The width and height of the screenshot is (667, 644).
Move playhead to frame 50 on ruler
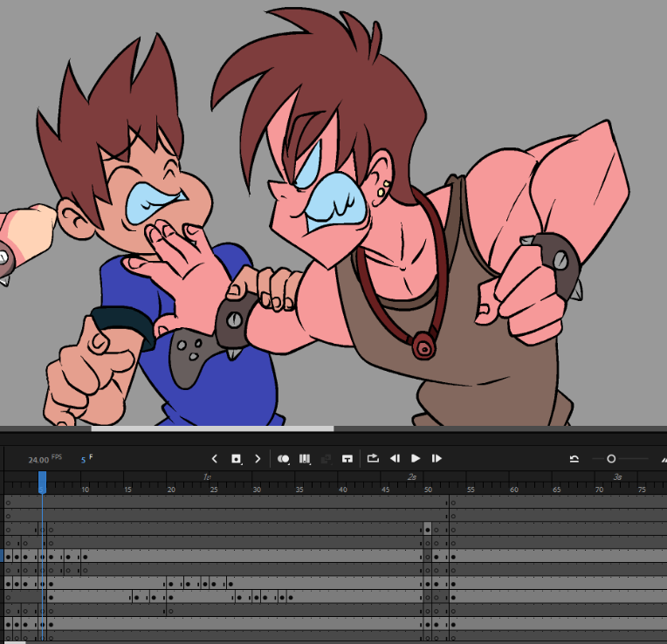pos(428,490)
